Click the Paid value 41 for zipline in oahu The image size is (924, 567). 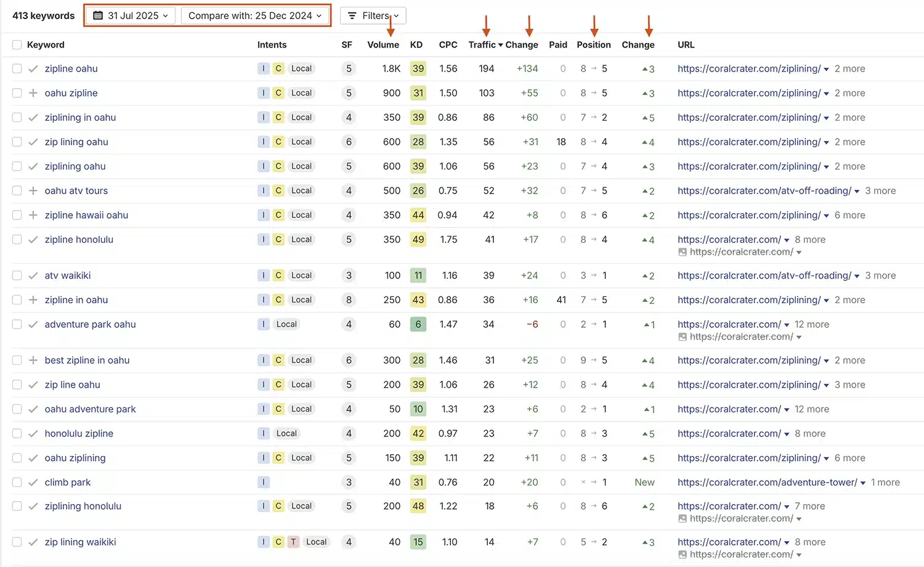(561, 300)
